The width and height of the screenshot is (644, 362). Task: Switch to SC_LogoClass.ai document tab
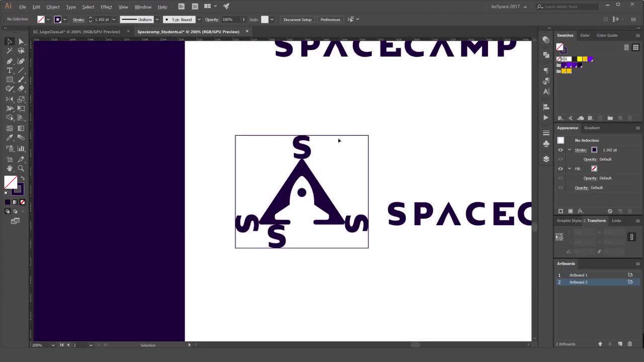coord(76,32)
